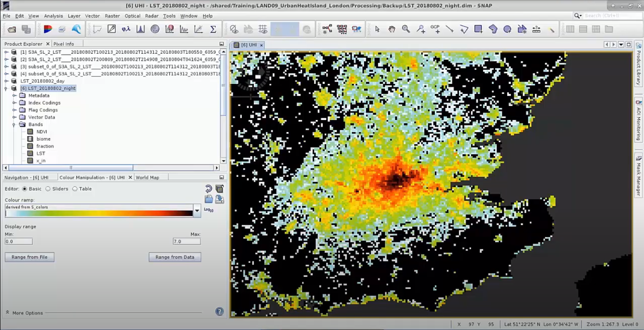Select the GCP placing tool
This screenshot has height=330, width=644.
pyautogui.click(x=435, y=29)
